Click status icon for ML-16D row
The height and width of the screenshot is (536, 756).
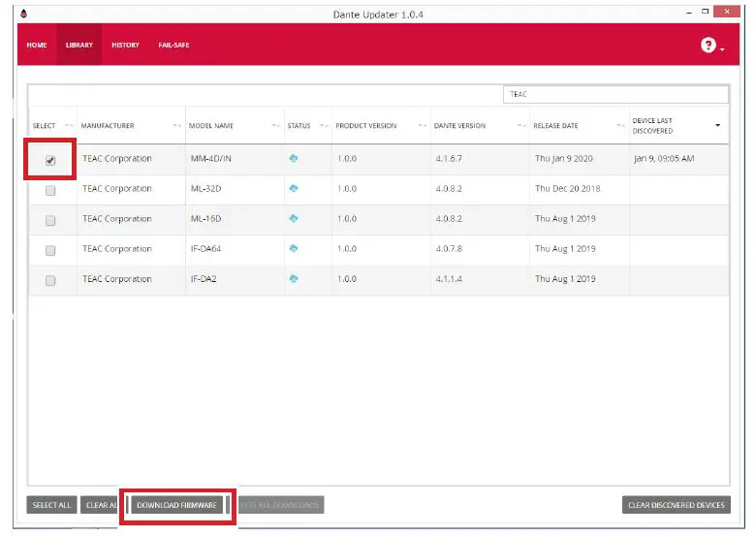coord(294,219)
